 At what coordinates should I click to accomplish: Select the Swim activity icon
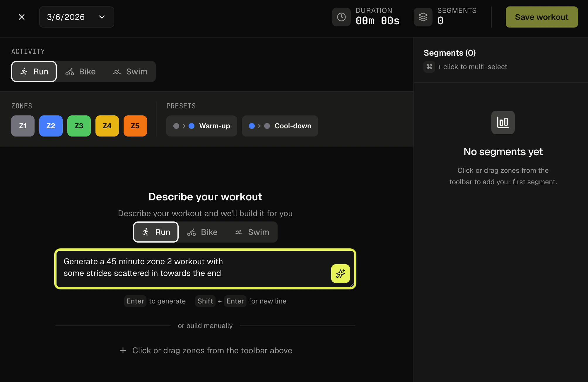(x=117, y=71)
